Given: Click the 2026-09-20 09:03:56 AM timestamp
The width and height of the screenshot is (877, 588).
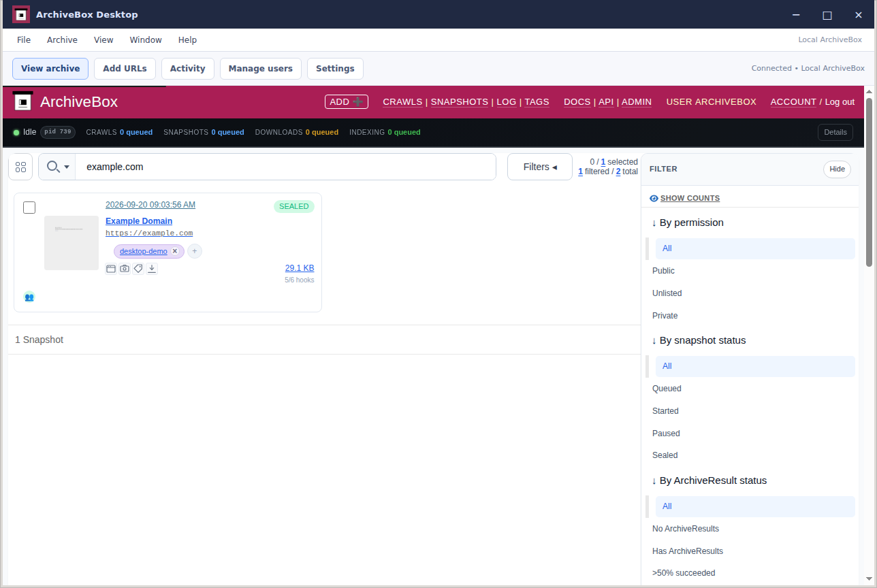Looking at the screenshot, I should click(x=150, y=205).
